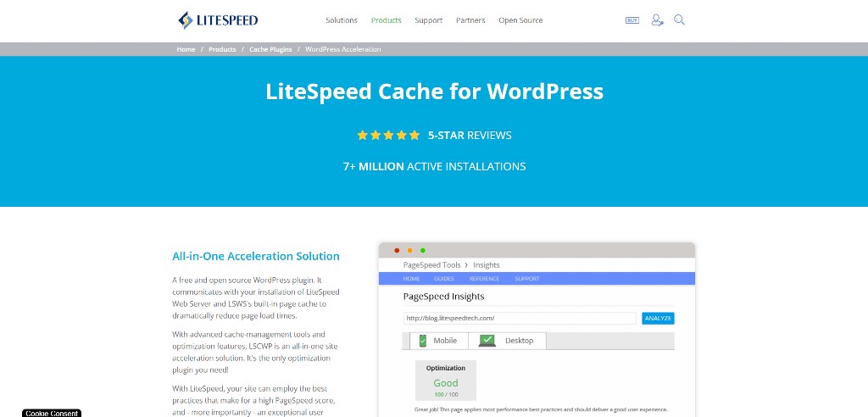Click HOME in PageSpeed nav bar
This screenshot has height=417, width=868.
[x=411, y=279]
